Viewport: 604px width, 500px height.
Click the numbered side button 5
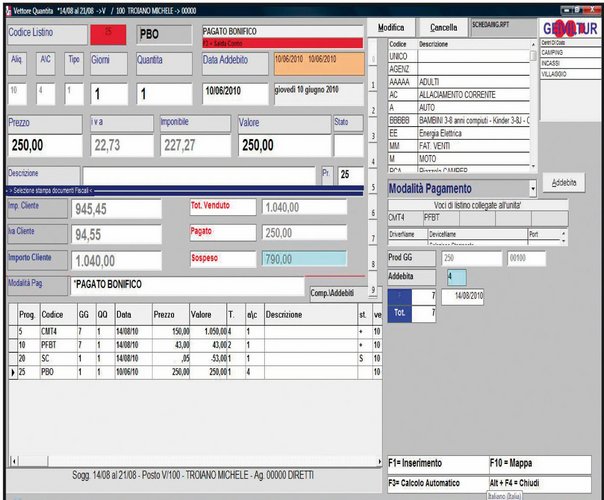(x=373, y=186)
